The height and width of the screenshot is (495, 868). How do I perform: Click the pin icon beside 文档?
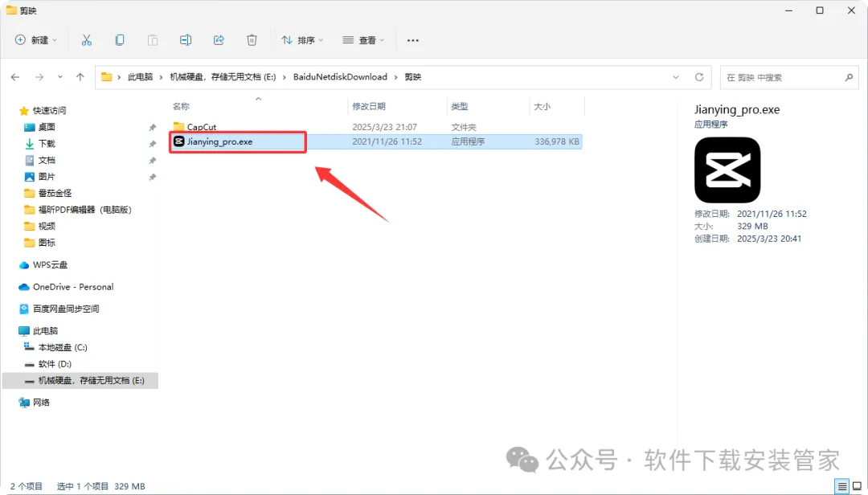click(152, 161)
